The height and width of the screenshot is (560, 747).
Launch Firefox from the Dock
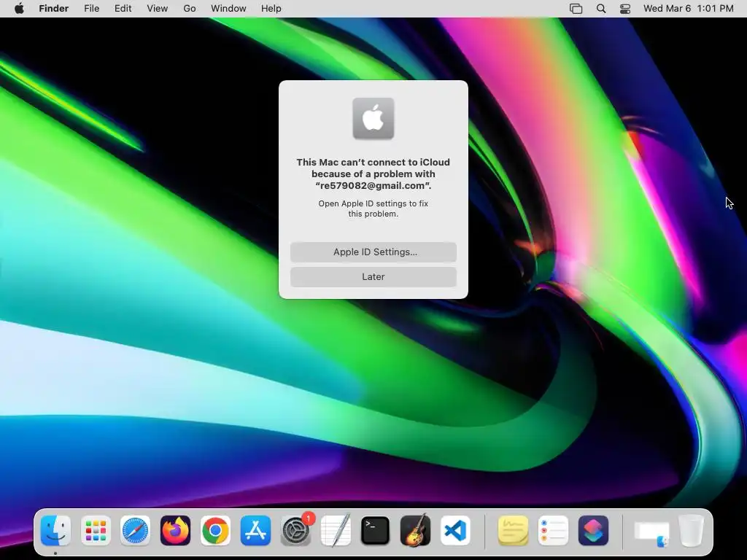tap(175, 530)
